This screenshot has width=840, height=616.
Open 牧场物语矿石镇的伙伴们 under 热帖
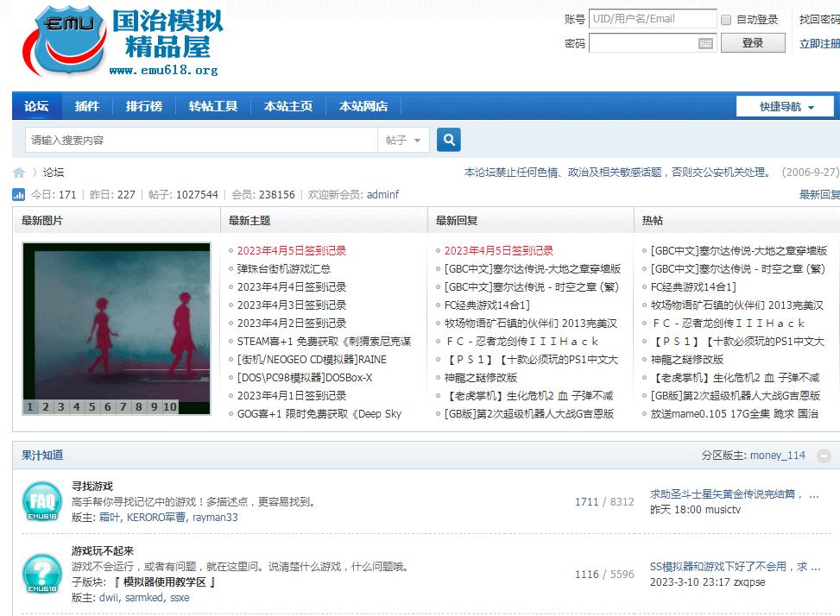click(736, 305)
